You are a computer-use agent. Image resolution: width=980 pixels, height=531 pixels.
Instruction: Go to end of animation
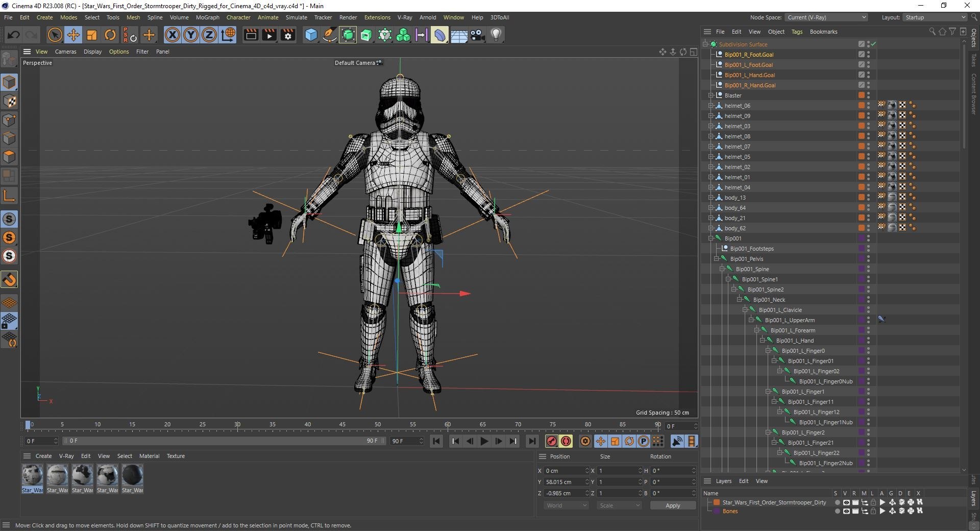point(532,441)
